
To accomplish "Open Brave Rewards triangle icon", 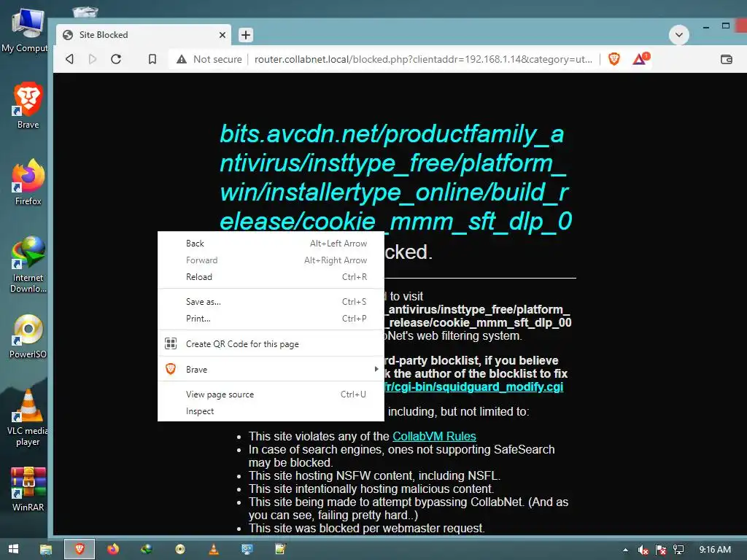I will pyautogui.click(x=640, y=58).
